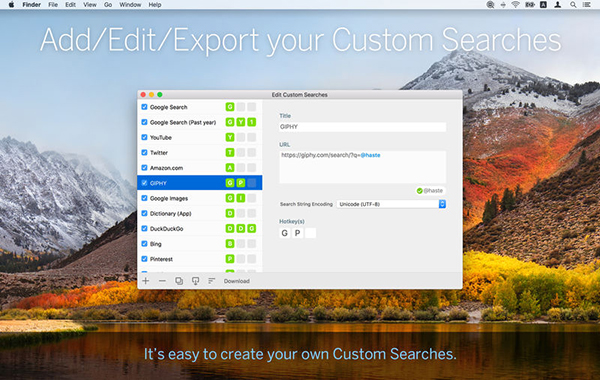This screenshot has width=600, height=380.
Task: Open the Help menu
Action: [x=155, y=5]
